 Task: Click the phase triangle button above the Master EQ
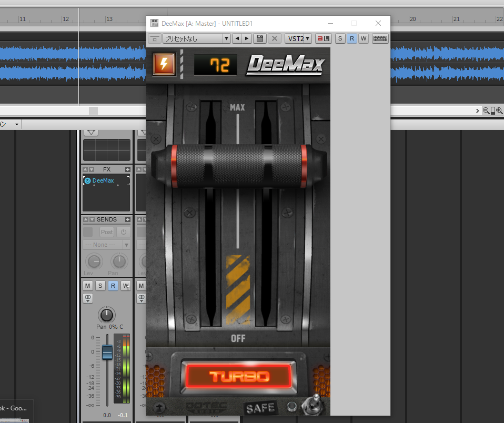pos(91,133)
